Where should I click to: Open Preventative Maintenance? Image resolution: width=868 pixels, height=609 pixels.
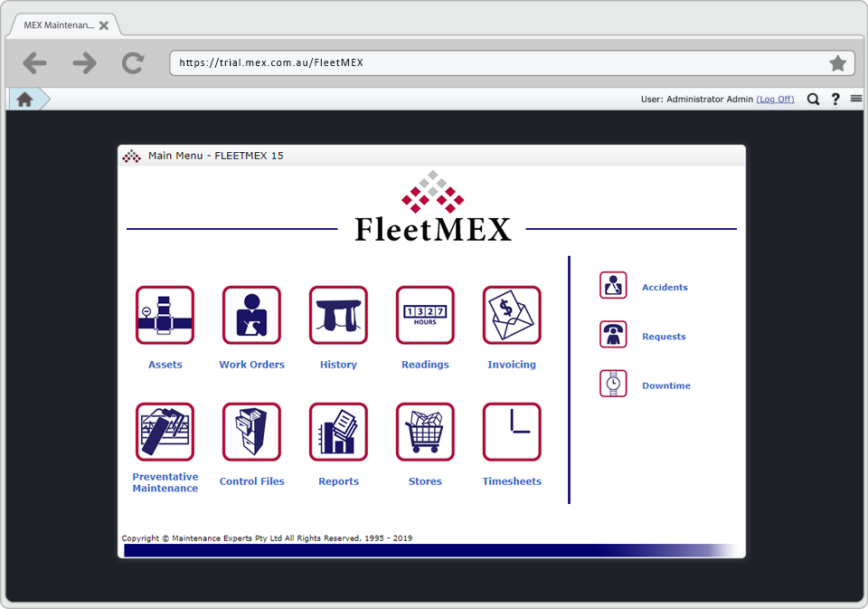click(x=165, y=432)
